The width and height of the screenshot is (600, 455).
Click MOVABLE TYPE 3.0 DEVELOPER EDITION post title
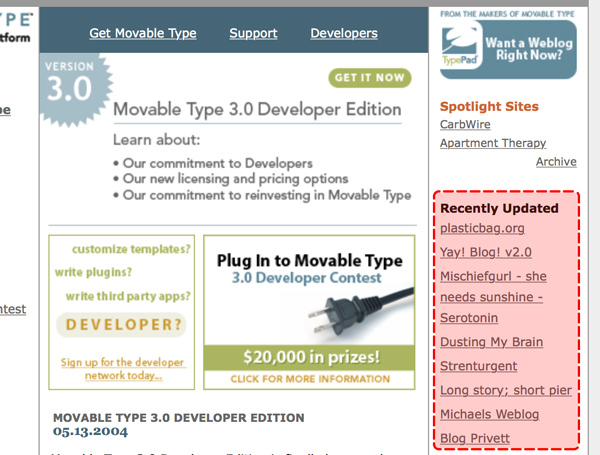(179, 417)
